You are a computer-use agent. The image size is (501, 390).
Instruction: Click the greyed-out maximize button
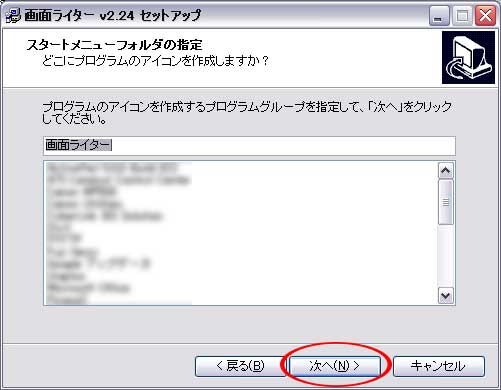462,15
